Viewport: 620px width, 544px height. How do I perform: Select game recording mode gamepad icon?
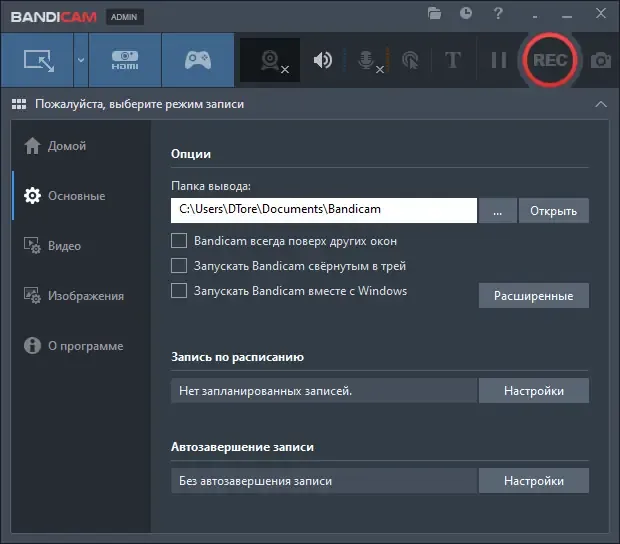[x=198, y=60]
